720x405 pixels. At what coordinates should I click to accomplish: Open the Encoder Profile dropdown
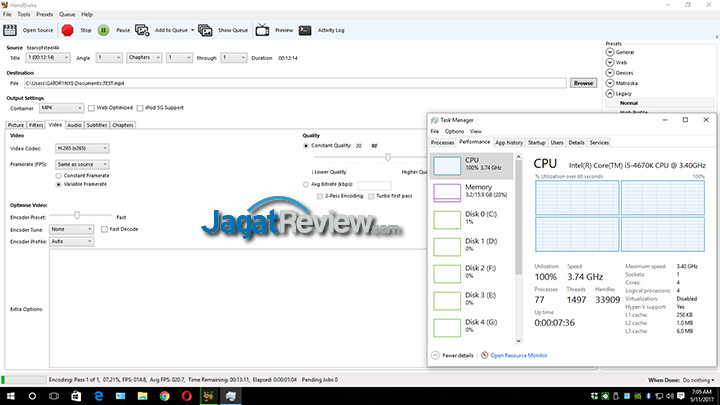pyautogui.click(x=71, y=242)
